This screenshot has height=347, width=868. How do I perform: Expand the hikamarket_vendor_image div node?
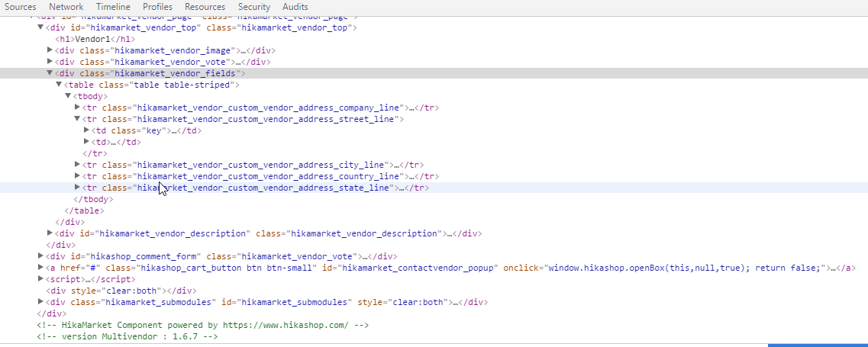point(50,50)
